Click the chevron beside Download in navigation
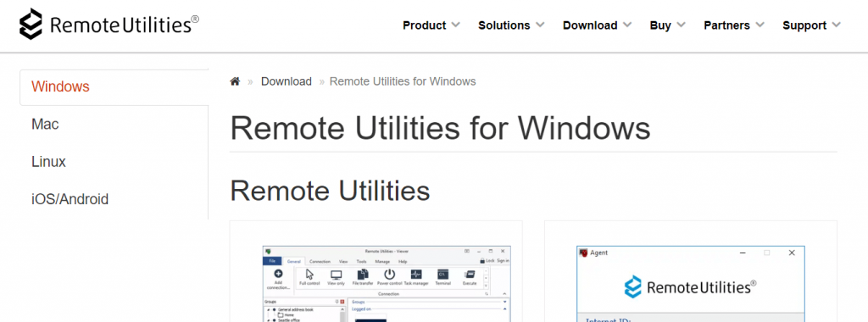The height and width of the screenshot is (322, 868). 627,25
